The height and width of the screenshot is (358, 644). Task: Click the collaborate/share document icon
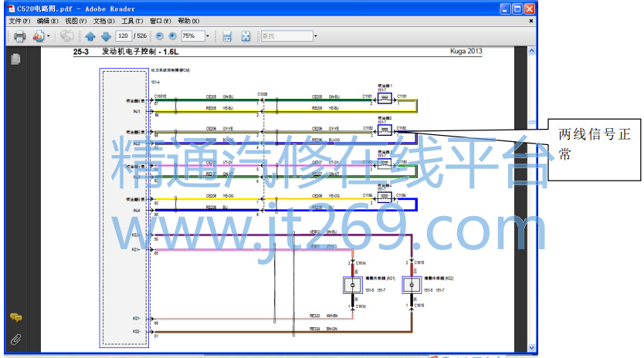point(38,36)
